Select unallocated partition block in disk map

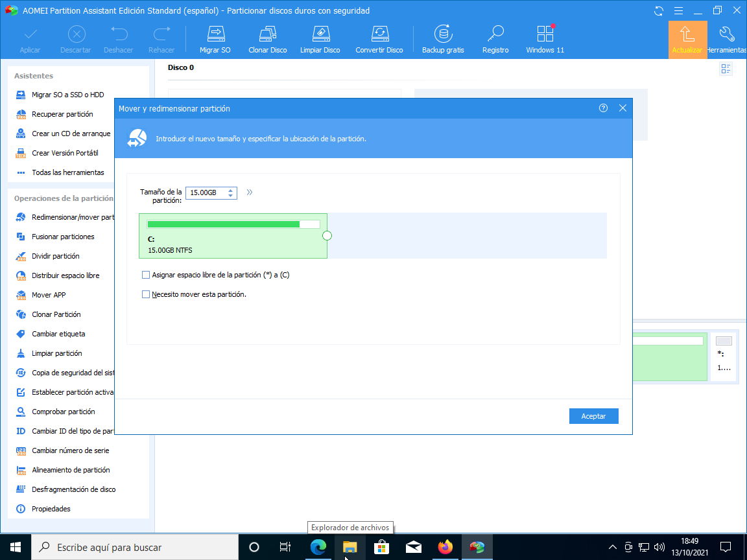(x=724, y=358)
